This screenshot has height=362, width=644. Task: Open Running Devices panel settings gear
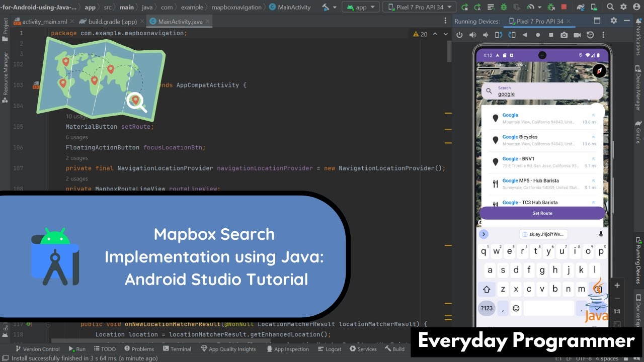click(x=613, y=21)
